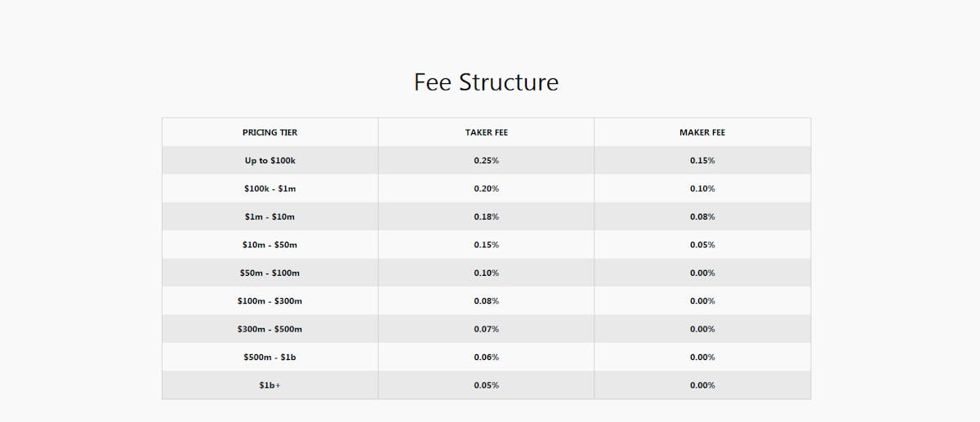Click the 0.20% taker fee value
Viewport: 980px width, 422px height.
click(487, 189)
